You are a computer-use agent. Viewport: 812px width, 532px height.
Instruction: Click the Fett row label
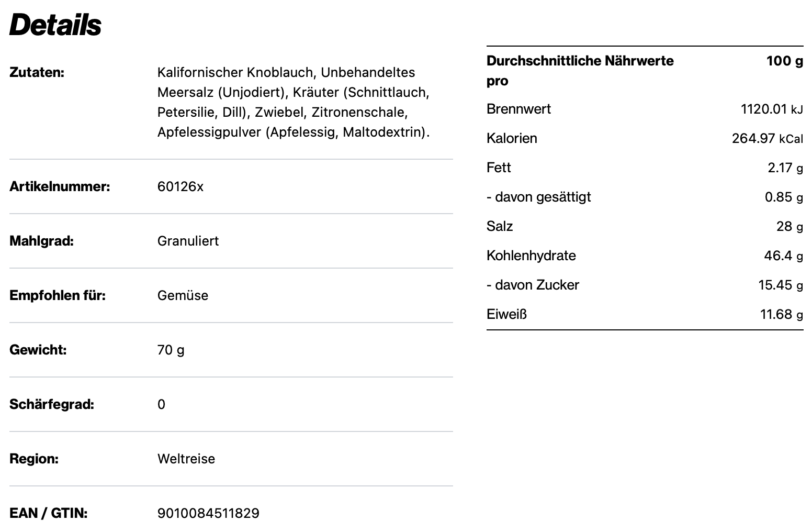click(499, 168)
